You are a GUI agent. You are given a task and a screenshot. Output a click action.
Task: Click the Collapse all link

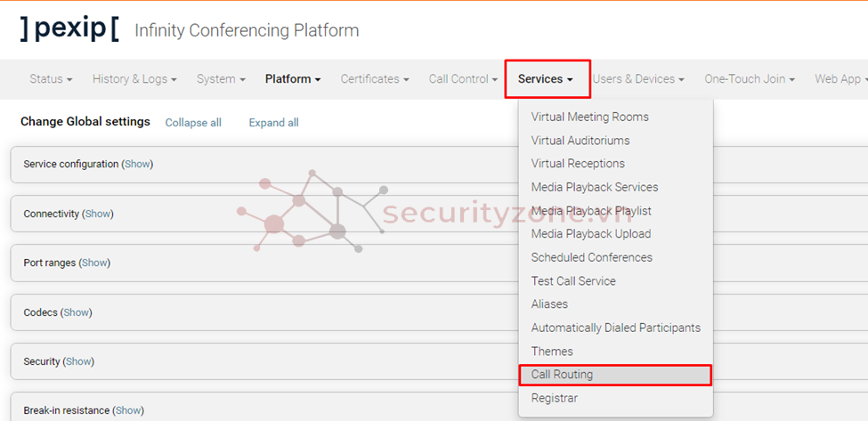click(x=193, y=123)
